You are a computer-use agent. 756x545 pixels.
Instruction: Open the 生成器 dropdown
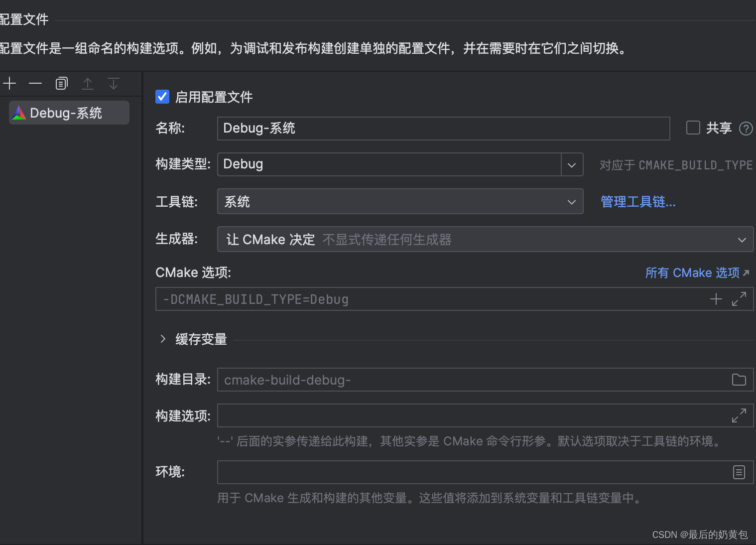coord(742,239)
